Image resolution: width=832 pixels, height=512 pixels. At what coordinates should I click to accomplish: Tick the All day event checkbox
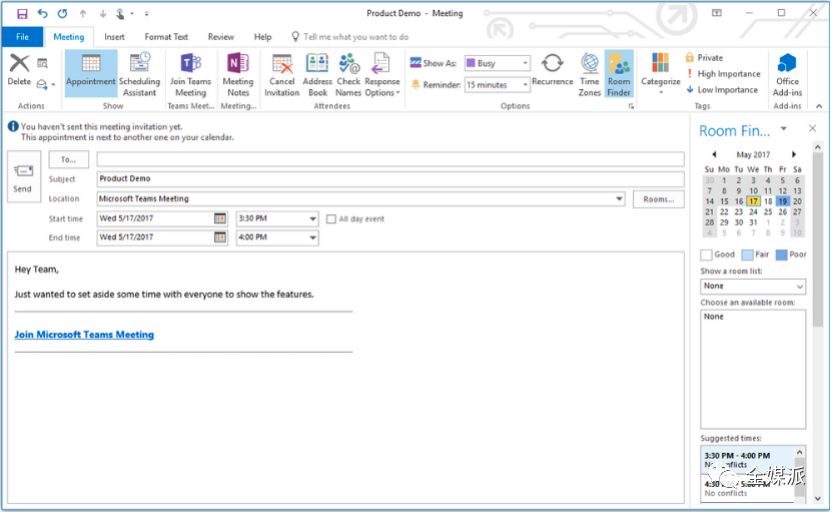pos(331,219)
